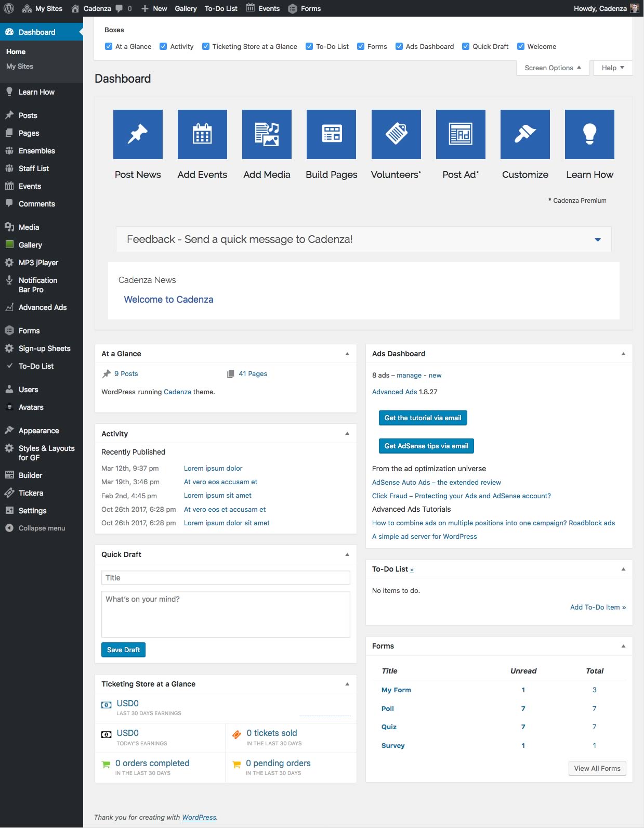Open the New menu in admin bar
Image resolution: width=644 pixels, height=828 pixels.
tap(154, 8)
